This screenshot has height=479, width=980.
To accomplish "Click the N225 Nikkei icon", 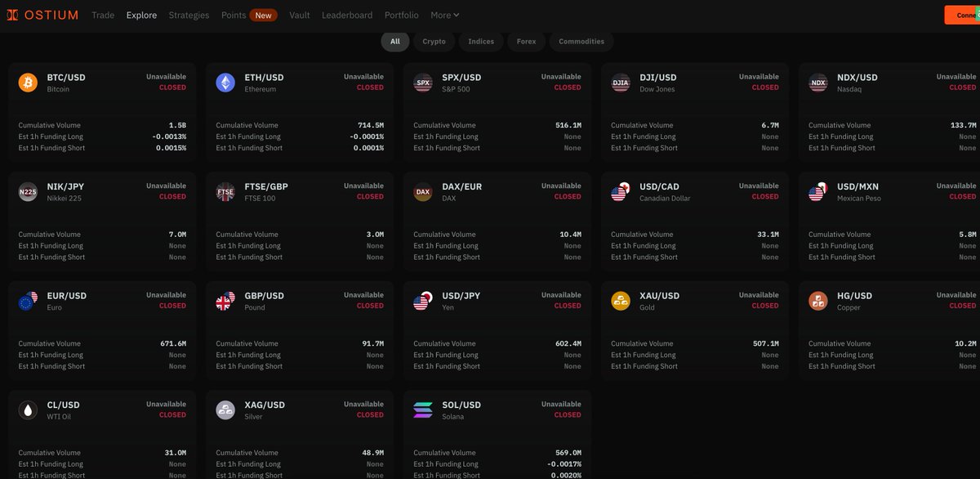I will [x=28, y=192].
